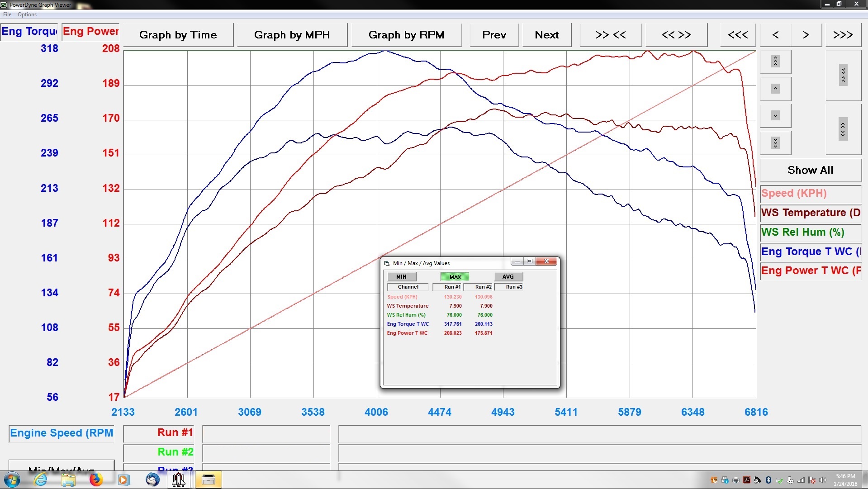
Task: Switch to Graph by Time
Action: tap(178, 35)
